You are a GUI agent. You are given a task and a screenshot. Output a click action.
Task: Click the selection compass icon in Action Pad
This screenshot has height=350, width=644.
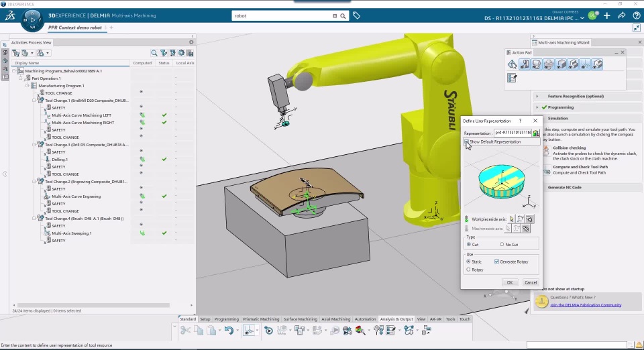tap(512, 64)
